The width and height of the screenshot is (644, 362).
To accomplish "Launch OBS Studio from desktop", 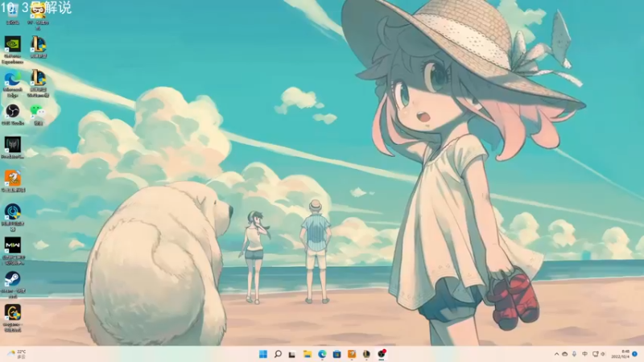I will pyautogui.click(x=13, y=114).
